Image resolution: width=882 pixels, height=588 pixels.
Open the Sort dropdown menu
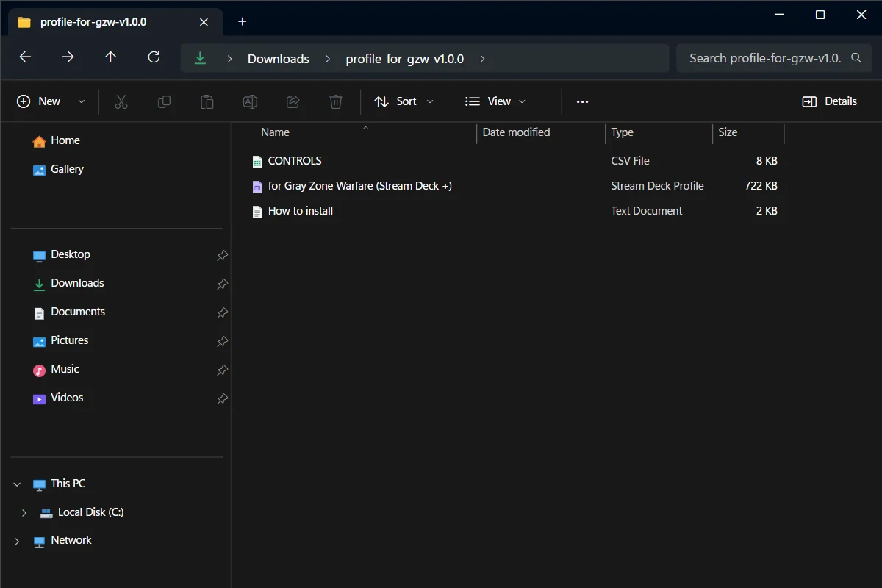[x=404, y=101]
